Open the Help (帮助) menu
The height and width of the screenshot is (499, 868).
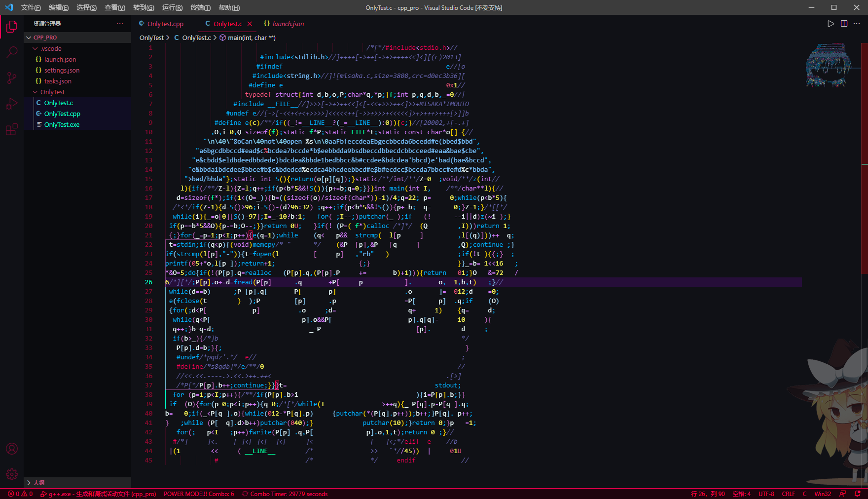point(229,7)
